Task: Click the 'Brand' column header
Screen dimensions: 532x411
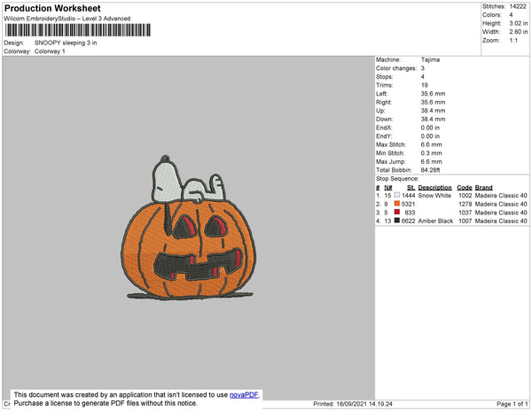Action: pyautogui.click(x=483, y=188)
